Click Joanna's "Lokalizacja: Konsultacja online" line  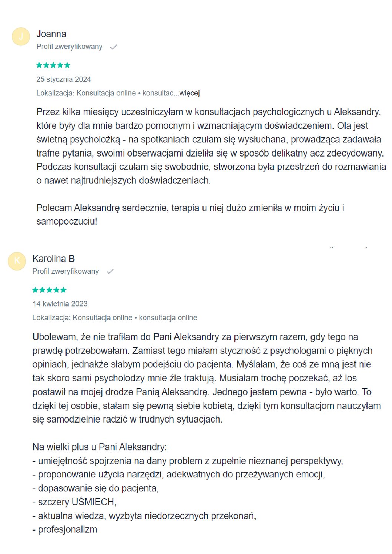pyautogui.click(x=86, y=93)
